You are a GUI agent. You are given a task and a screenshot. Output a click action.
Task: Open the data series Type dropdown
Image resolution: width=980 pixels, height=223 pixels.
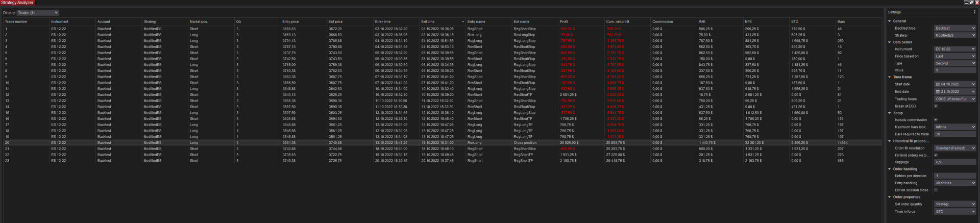[x=955, y=63]
